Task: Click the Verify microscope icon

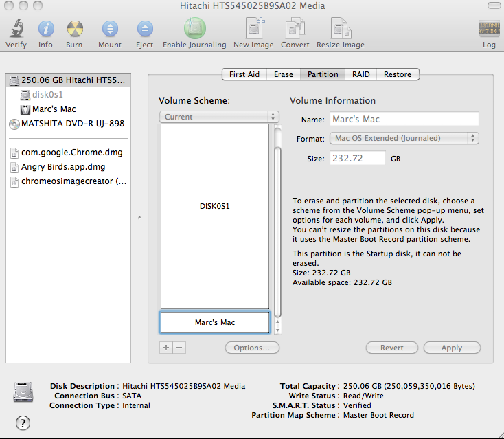Action: click(16, 28)
